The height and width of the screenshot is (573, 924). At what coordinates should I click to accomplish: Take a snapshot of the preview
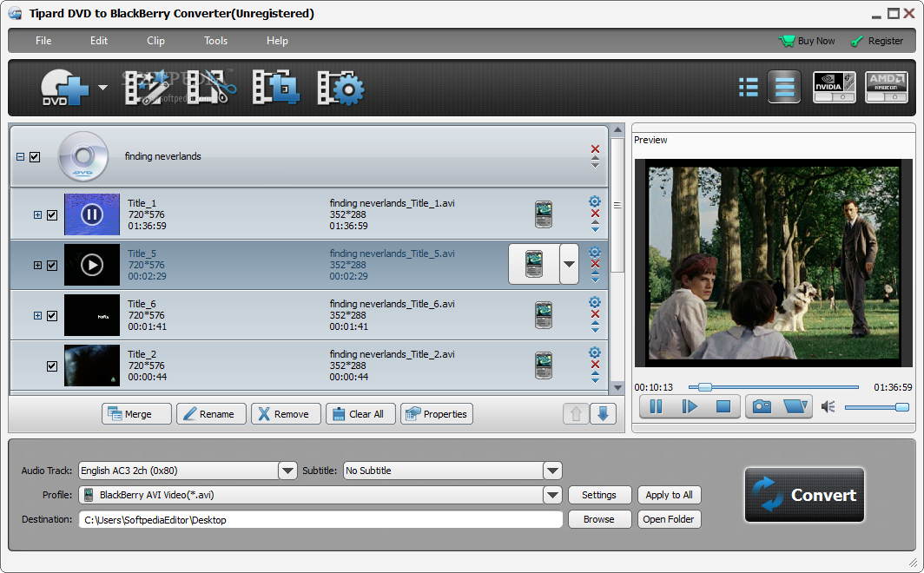(x=762, y=406)
